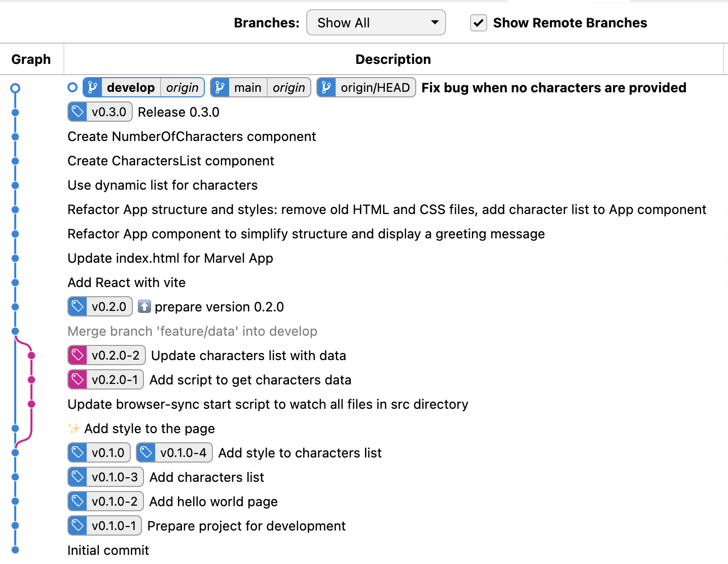
Task: Click the v0.2.0 tag icon
Action: tap(78, 307)
